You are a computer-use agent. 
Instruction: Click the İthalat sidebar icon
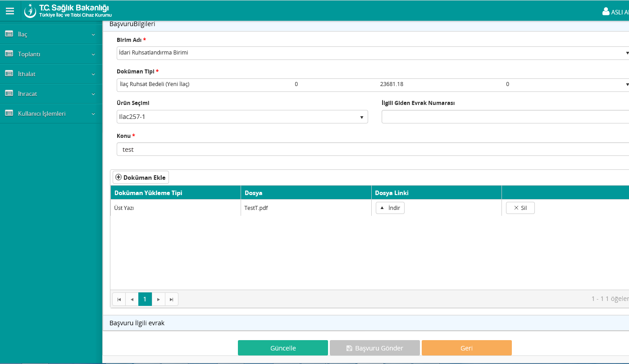click(x=9, y=73)
